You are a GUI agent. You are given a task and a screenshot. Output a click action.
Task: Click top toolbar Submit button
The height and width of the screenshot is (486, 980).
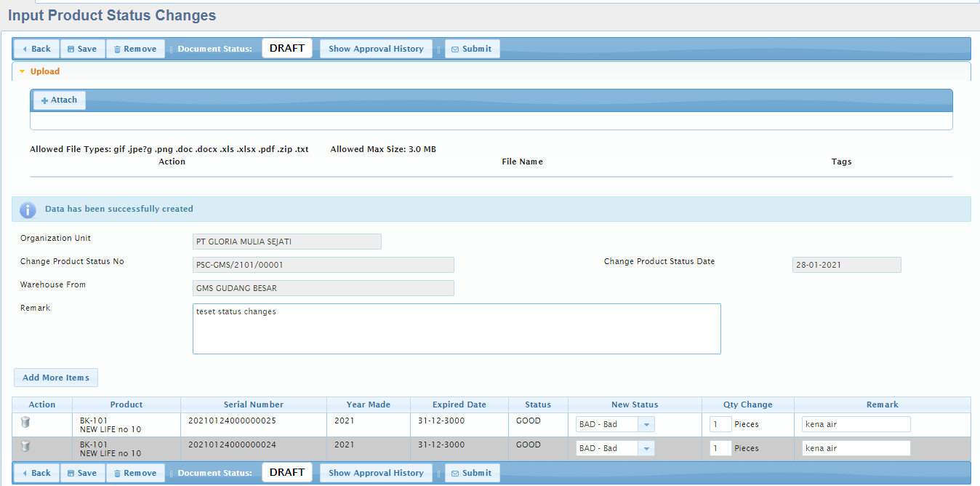pyautogui.click(x=472, y=49)
